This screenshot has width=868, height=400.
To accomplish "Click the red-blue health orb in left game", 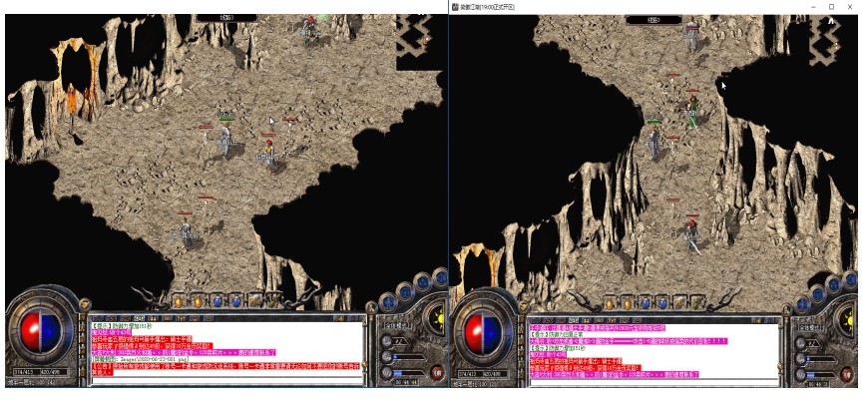I will pyautogui.click(x=40, y=331).
